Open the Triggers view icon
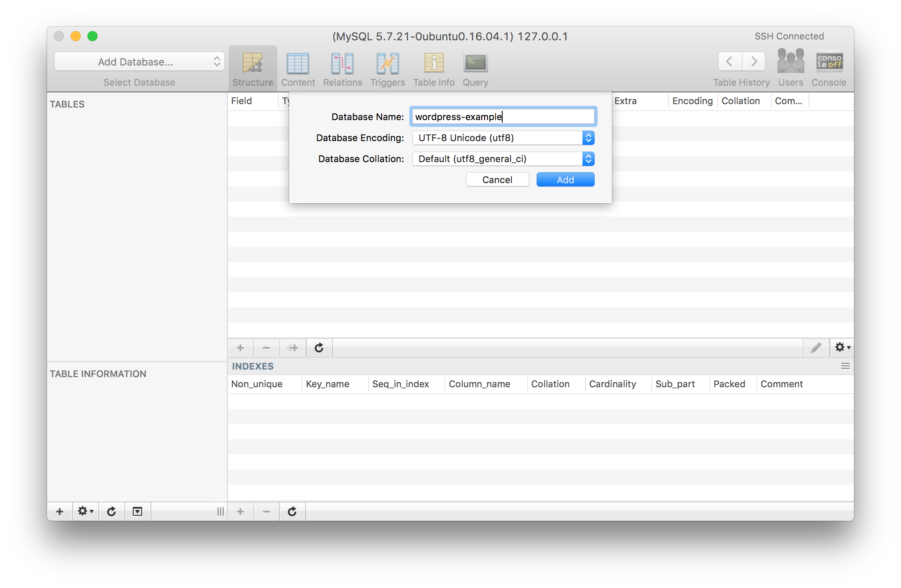Viewport: 901px width, 588px height. 387,63
